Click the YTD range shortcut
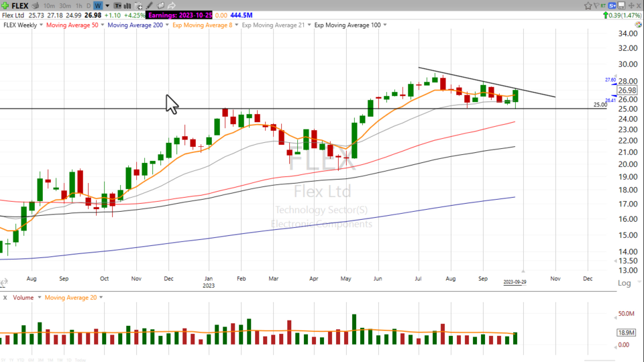The height and width of the screenshot is (362, 644). point(21,360)
